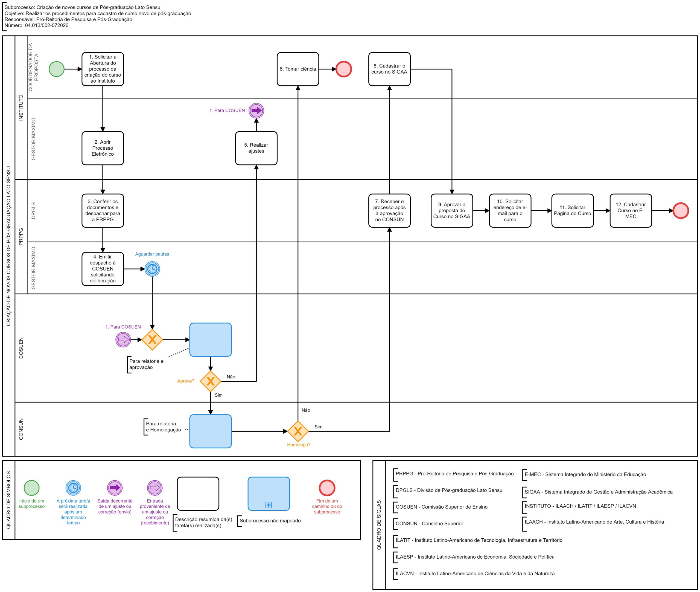Screen dimensions: 700x592
Task: Click the red end circle in the legend
Action: 327,488
